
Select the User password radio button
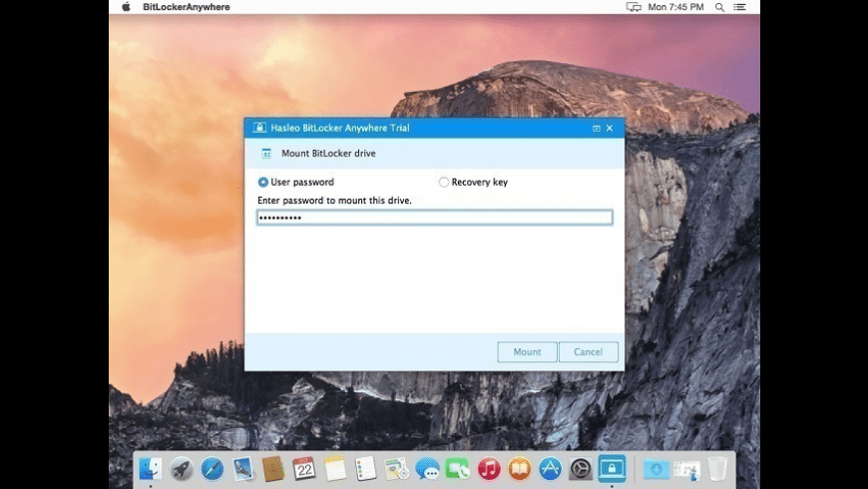263,183
